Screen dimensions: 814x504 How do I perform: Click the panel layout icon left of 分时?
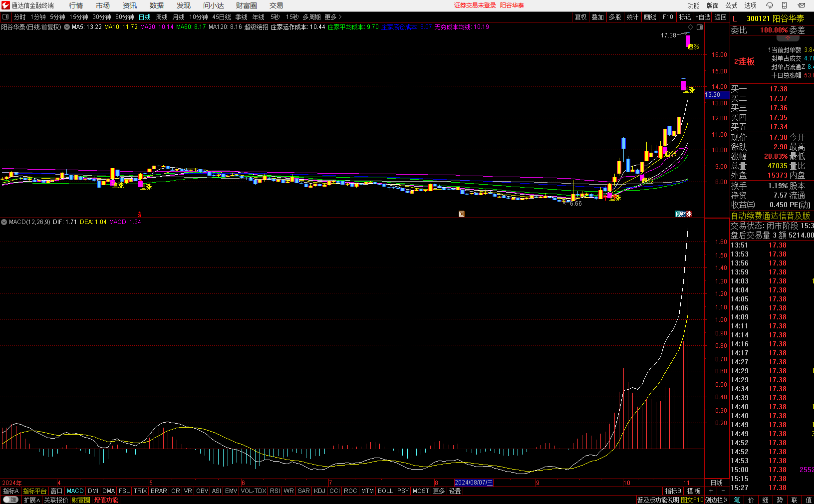click(x=5, y=17)
